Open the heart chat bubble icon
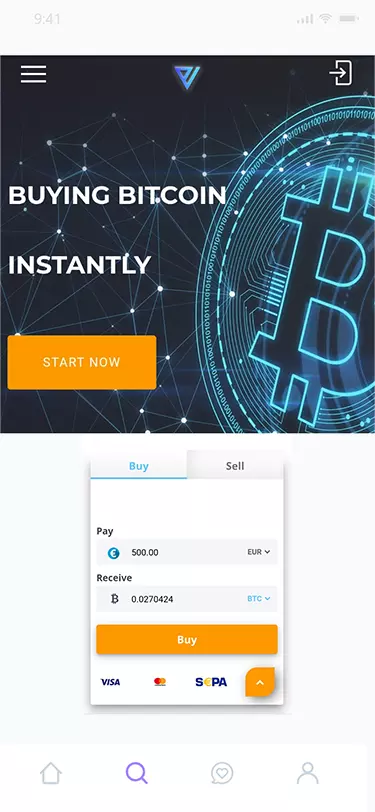This screenshot has height=812, width=375. (x=222, y=774)
